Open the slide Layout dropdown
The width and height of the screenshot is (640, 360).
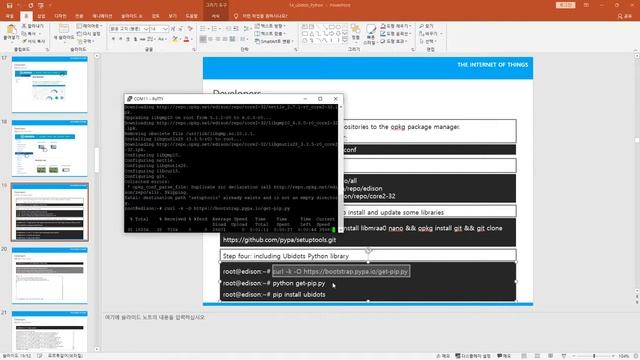click(88, 26)
